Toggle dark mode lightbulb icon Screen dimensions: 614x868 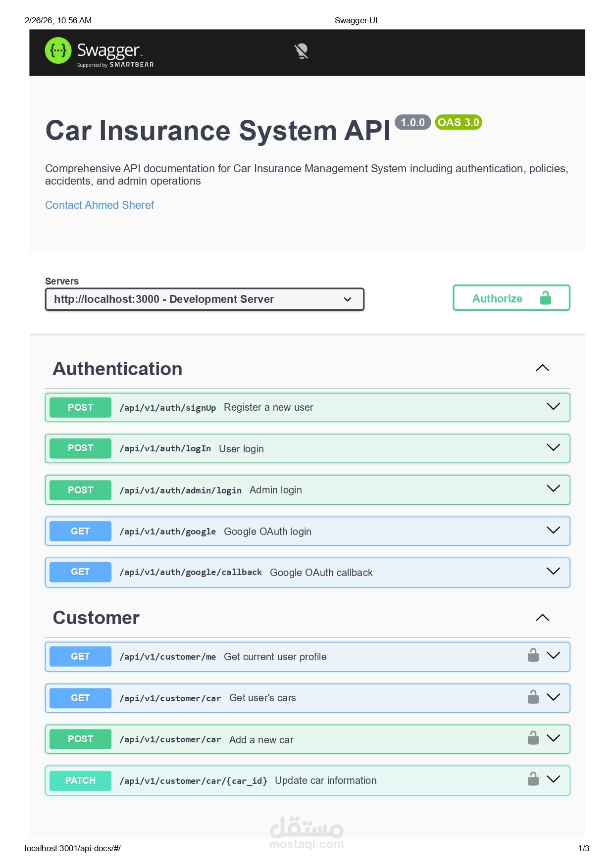point(301,51)
